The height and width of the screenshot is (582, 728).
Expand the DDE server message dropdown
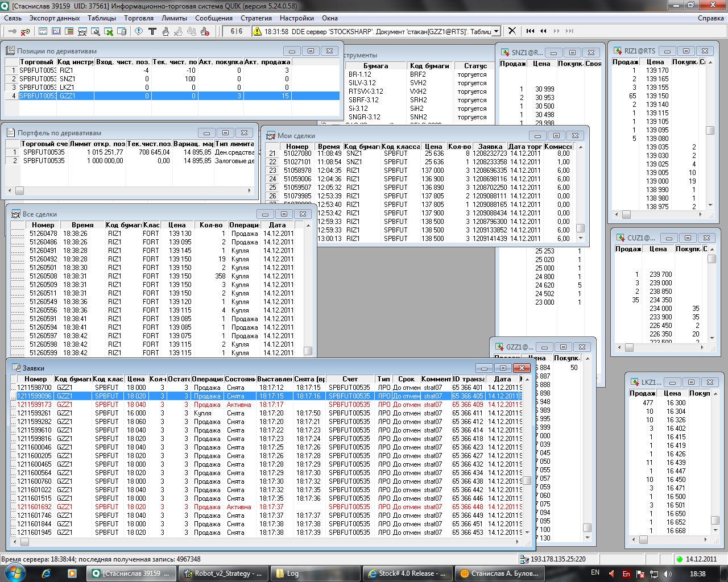[x=497, y=32]
